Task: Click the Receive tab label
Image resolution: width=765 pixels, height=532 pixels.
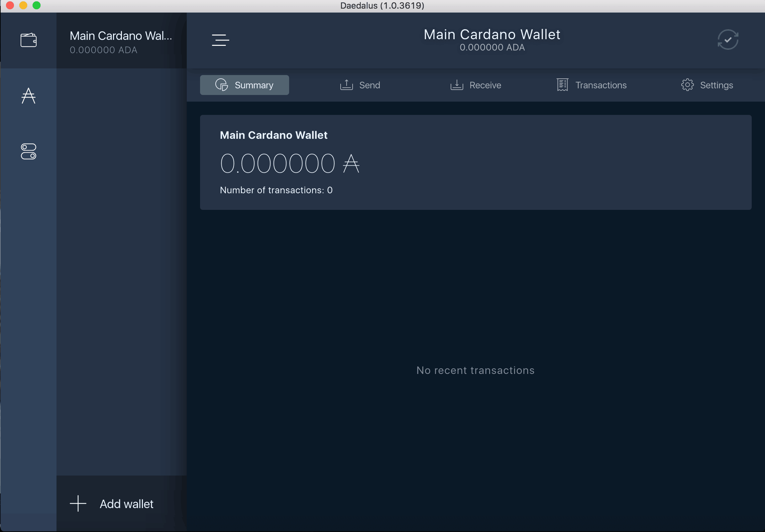Action: [486, 85]
